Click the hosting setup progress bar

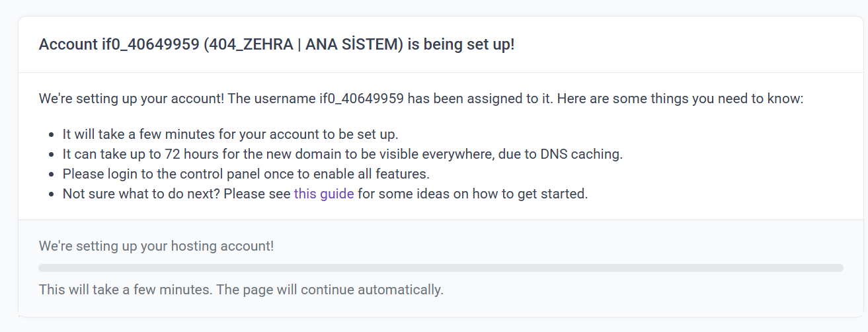pos(440,268)
